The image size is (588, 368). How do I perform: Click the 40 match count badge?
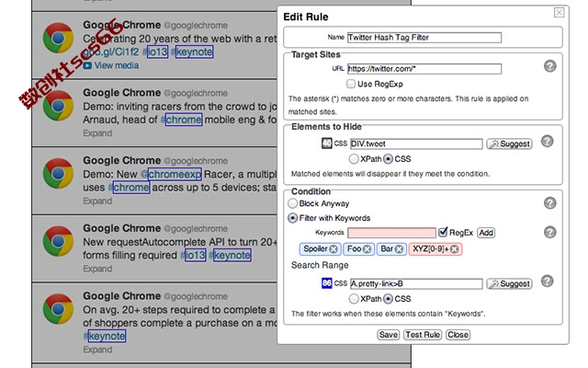tap(327, 144)
